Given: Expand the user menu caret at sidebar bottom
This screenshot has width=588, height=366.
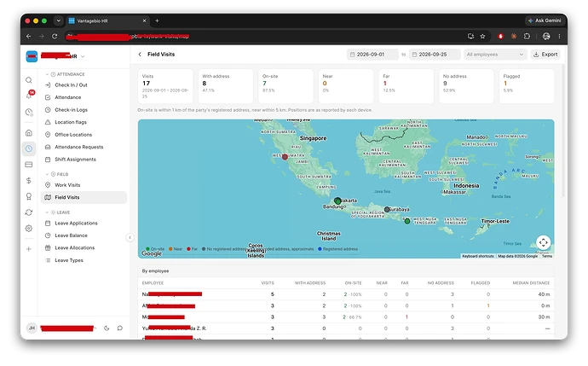Looking at the screenshot, I should pos(95,328).
